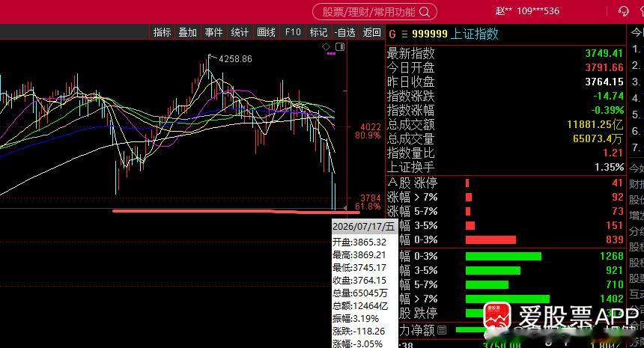Image resolution: width=644 pixels, height=348 pixels.
Task: Click the green >7% bar showing 1402
Action: [x=508, y=299]
